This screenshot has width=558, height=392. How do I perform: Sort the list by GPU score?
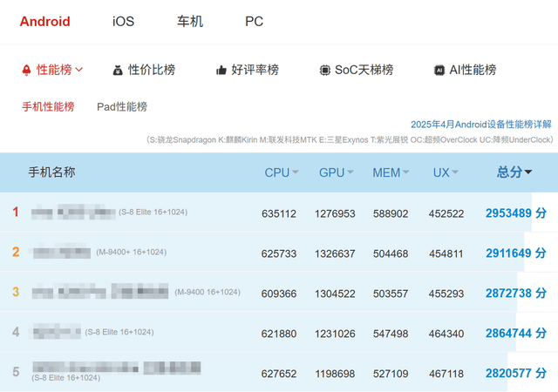(x=337, y=172)
